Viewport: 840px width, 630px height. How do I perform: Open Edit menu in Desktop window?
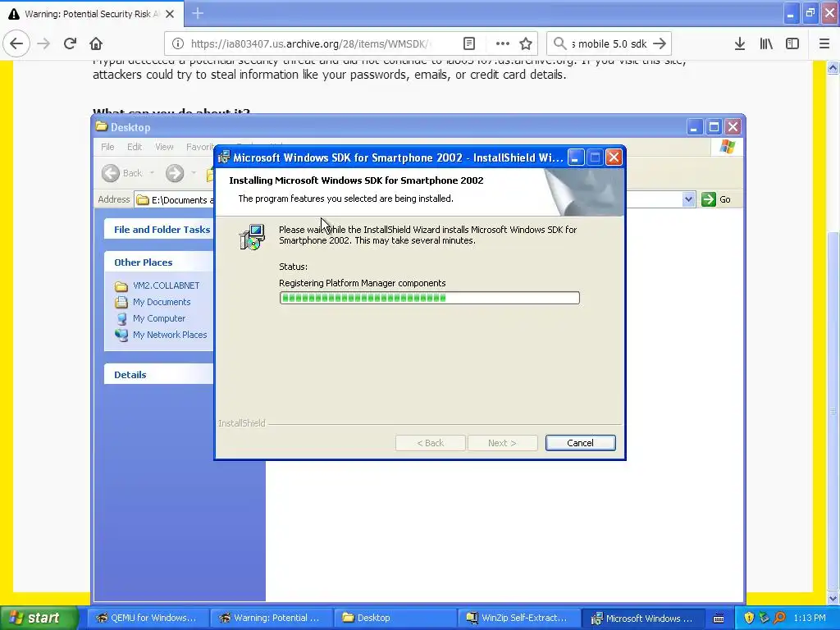(135, 147)
